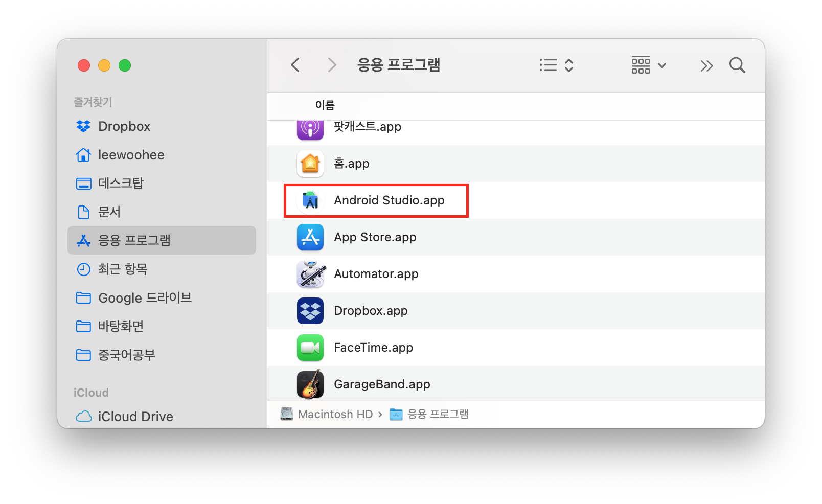The height and width of the screenshot is (504, 822).
Task: Minimize window with the yellow button
Action: [104, 65]
